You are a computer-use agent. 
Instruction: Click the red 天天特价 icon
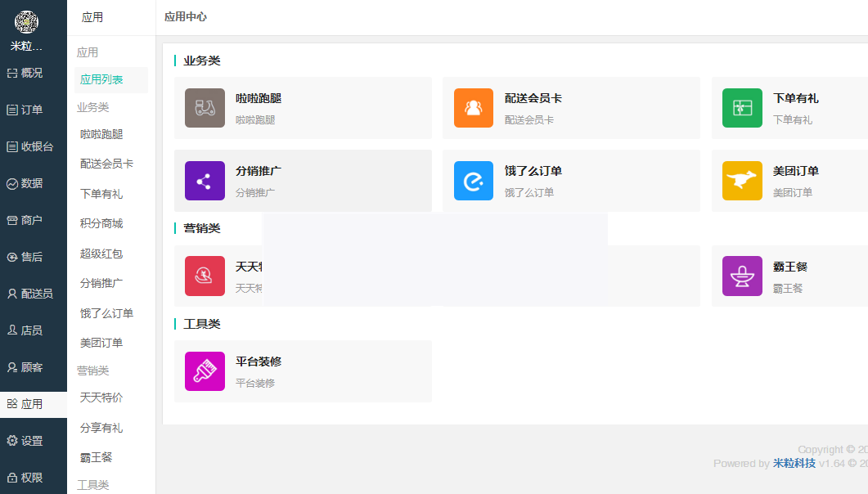pos(204,276)
